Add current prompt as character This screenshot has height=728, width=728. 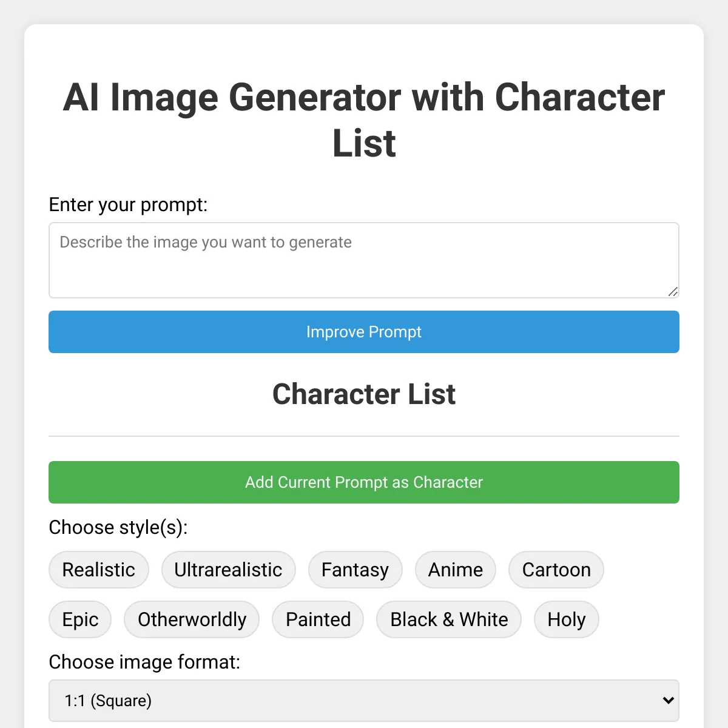pyautogui.click(x=364, y=482)
